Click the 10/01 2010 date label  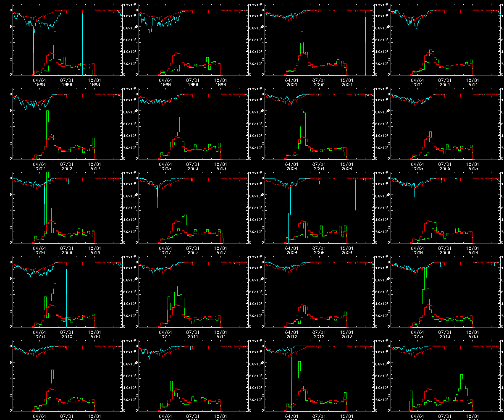pos(94,334)
